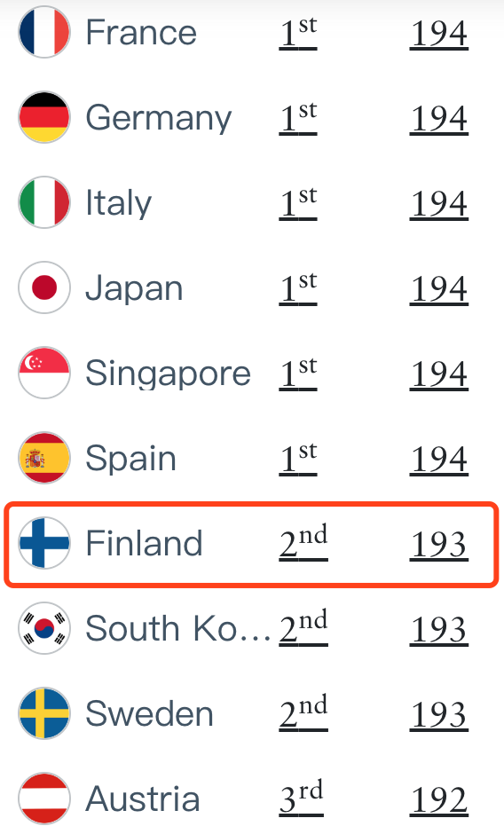Click the Austria flag icon

pos(44,798)
